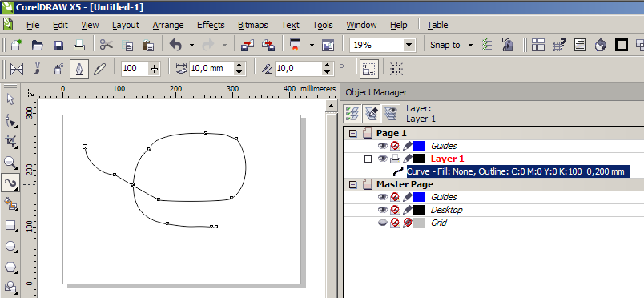The image size is (644, 298).
Task: Select the Smart Fill tool in toolbox
Action: pyautogui.click(x=10, y=203)
